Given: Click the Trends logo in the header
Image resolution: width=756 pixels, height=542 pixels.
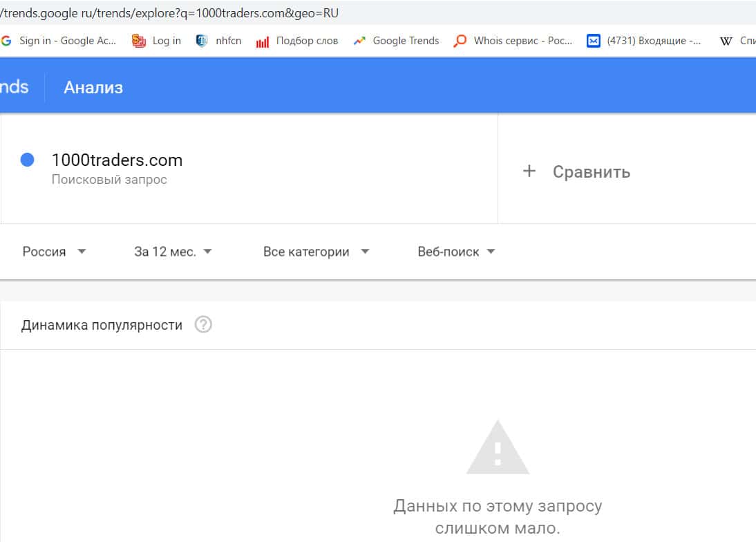Looking at the screenshot, I should 14,87.
